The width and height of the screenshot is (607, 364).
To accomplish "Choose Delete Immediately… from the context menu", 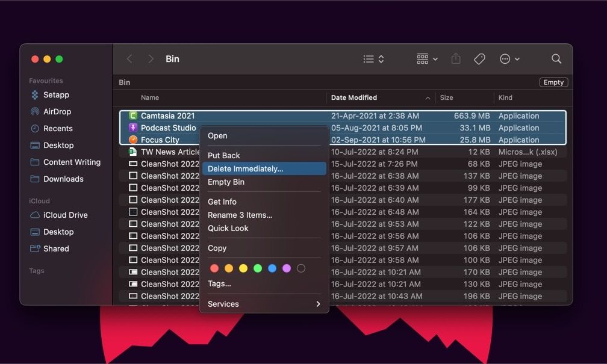I will 264,168.
